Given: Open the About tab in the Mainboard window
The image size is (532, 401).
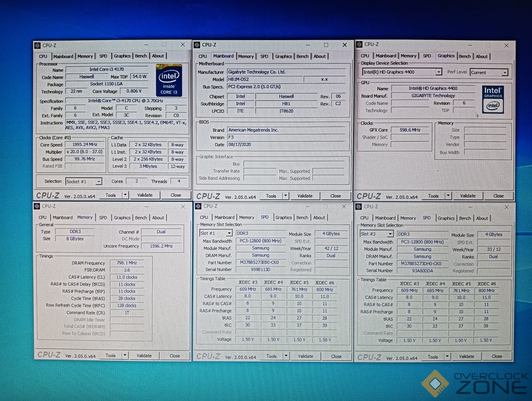Looking at the screenshot, I should (319, 56).
